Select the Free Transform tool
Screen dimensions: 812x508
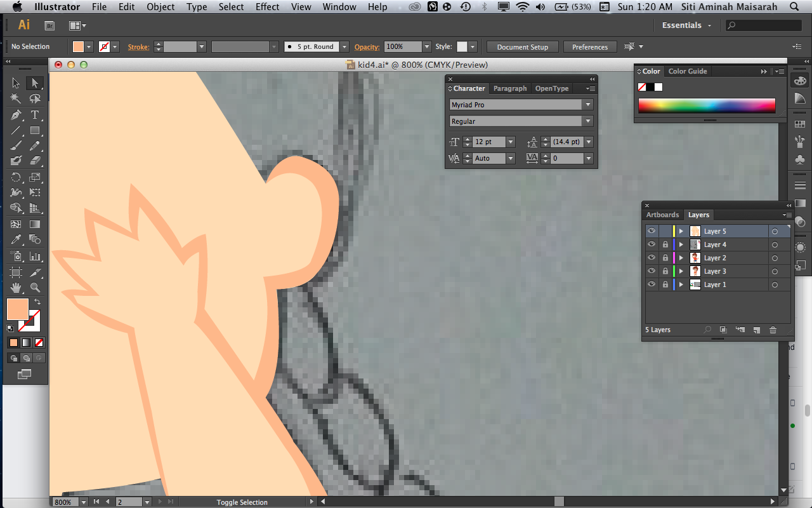point(35,192)
